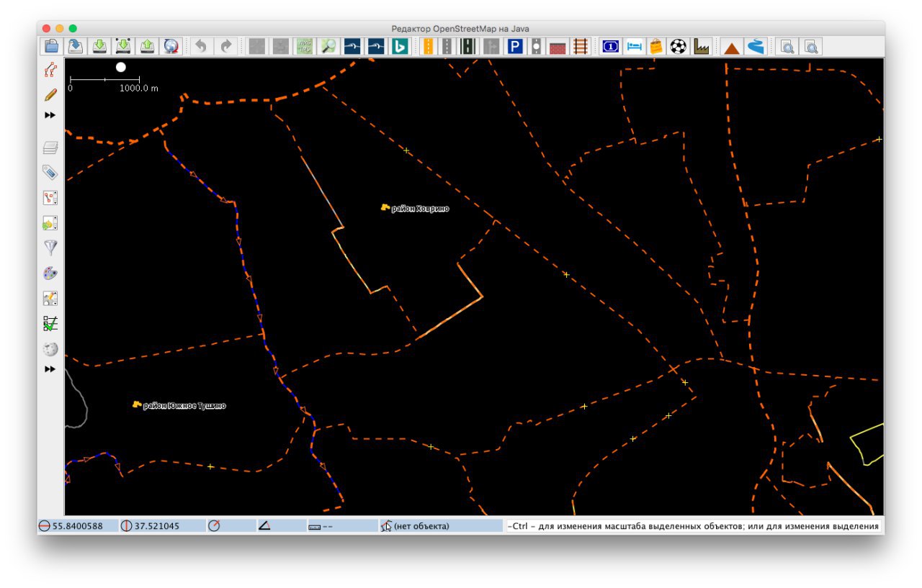Image resolution: width=922 pixels, height=588 pixels.
Task: Expand more tools arrows below pencil
Action: 50,115
